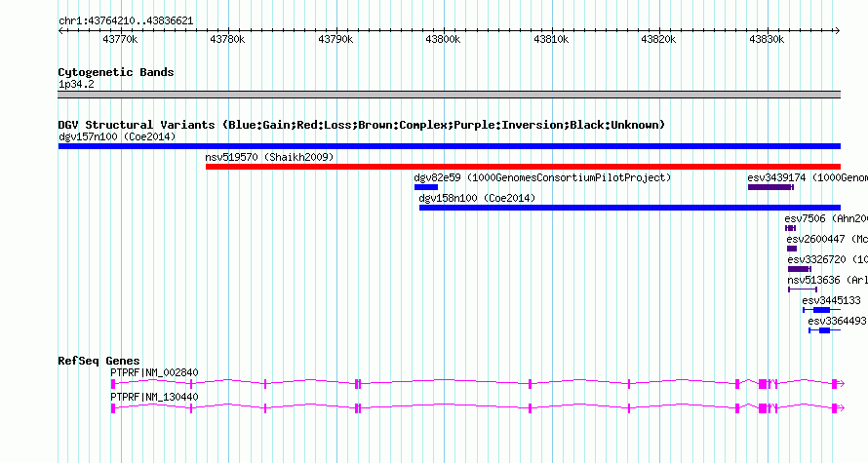Click the esv2600447 purple variant glyph
The width and height of the screenshot is (868, 463).
pos(792,249)
